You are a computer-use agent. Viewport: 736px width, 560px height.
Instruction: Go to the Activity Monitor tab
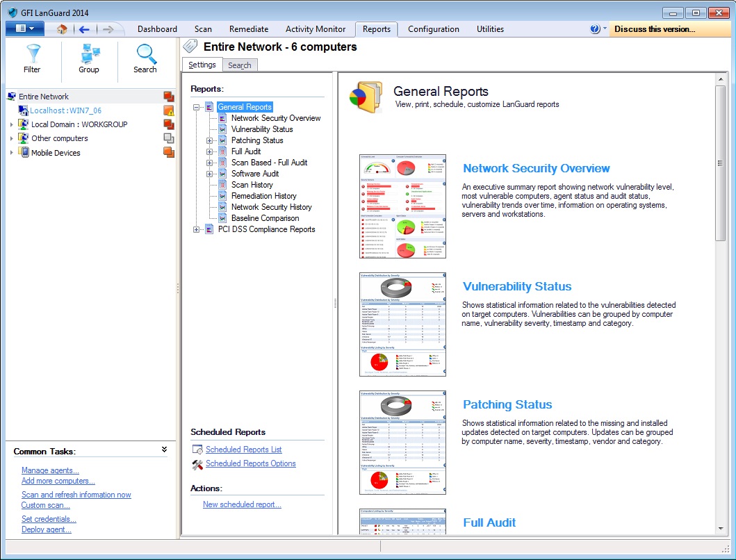[316, 29]
